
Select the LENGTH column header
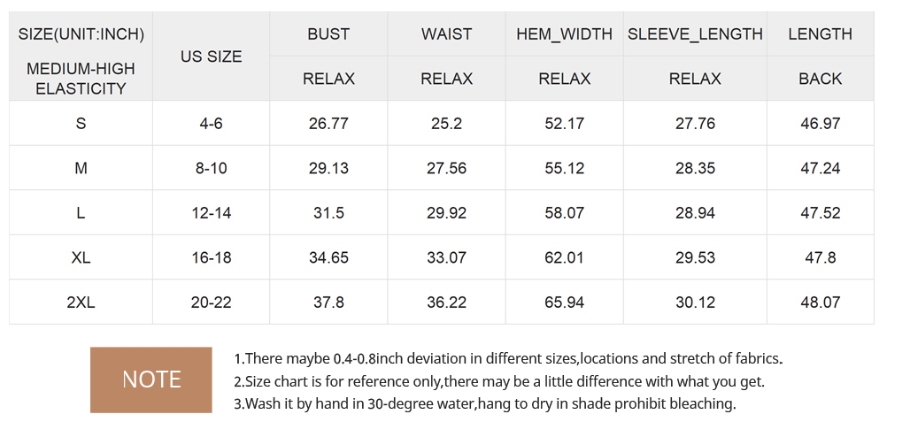click(x=820, y=34)
